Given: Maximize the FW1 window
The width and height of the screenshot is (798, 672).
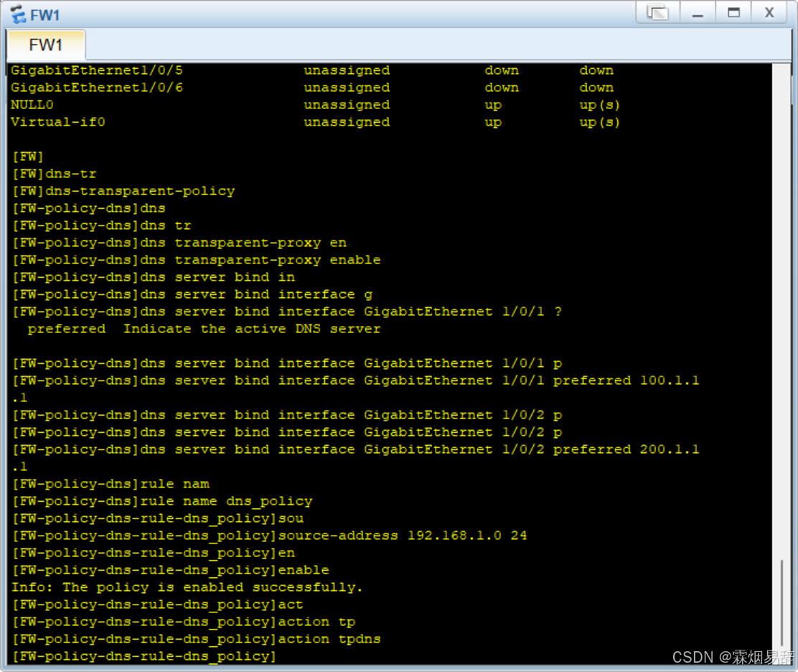Looking at the screenshot, I should (733, 12).
